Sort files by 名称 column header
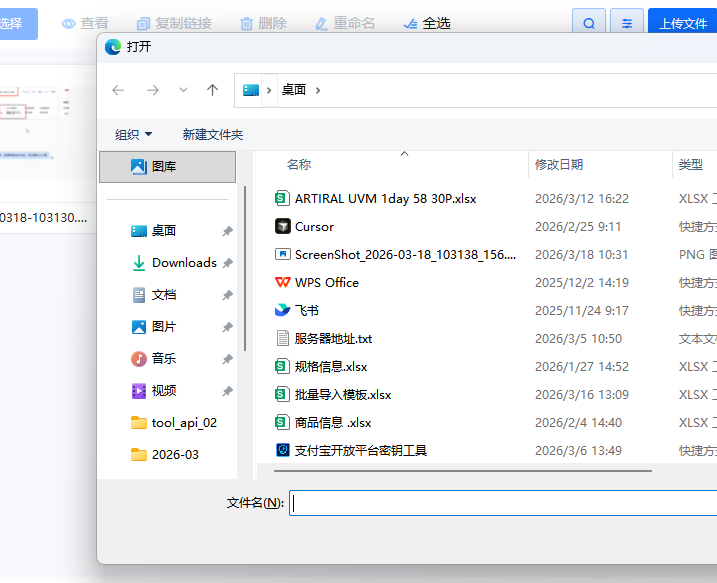 point(299,164)
